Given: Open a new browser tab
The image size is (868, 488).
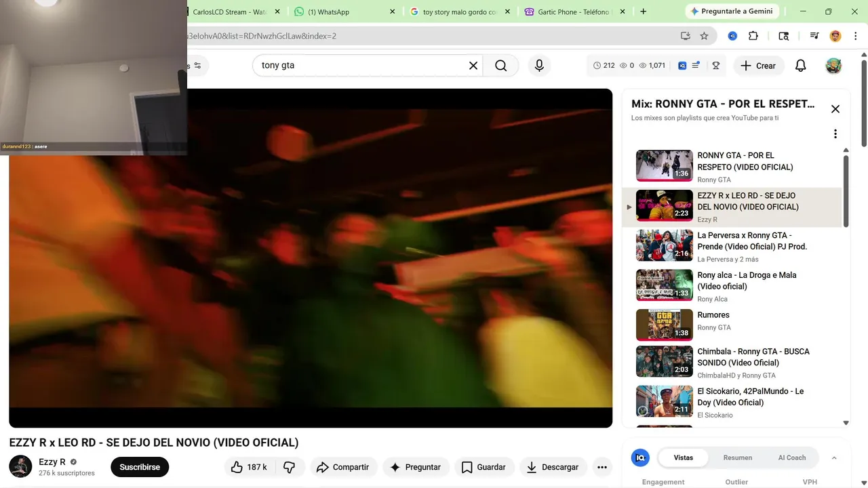Looking at the screenshot, I should 643,12.
